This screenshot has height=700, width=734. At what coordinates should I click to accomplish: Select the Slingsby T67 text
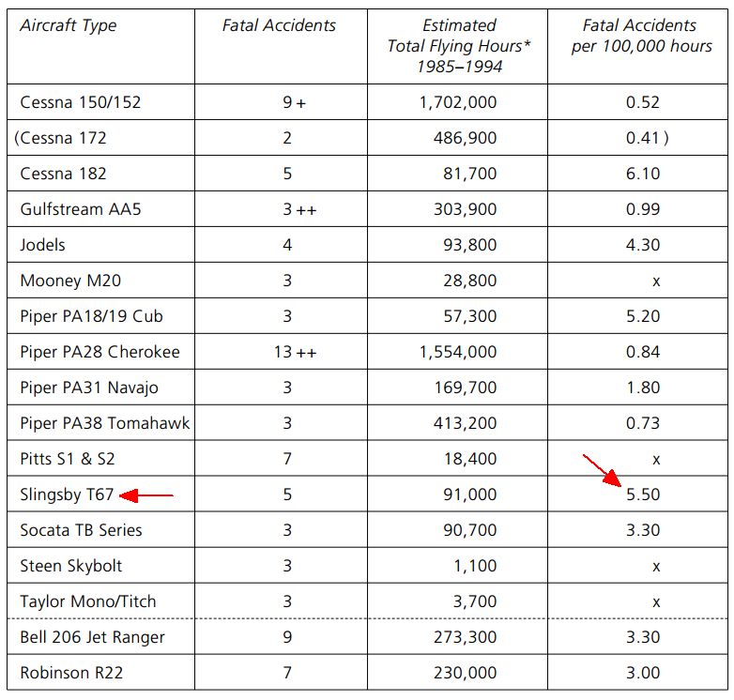tap(67, 495)
